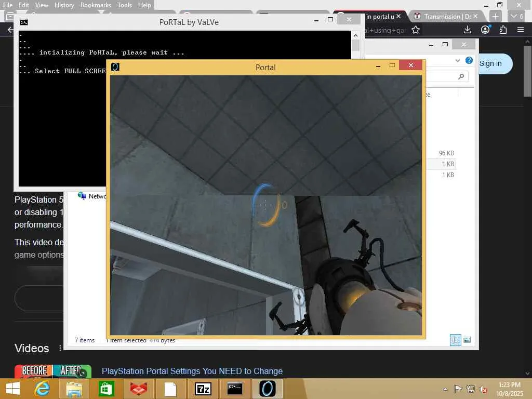Open the Videos section options menu

[60, 348]
